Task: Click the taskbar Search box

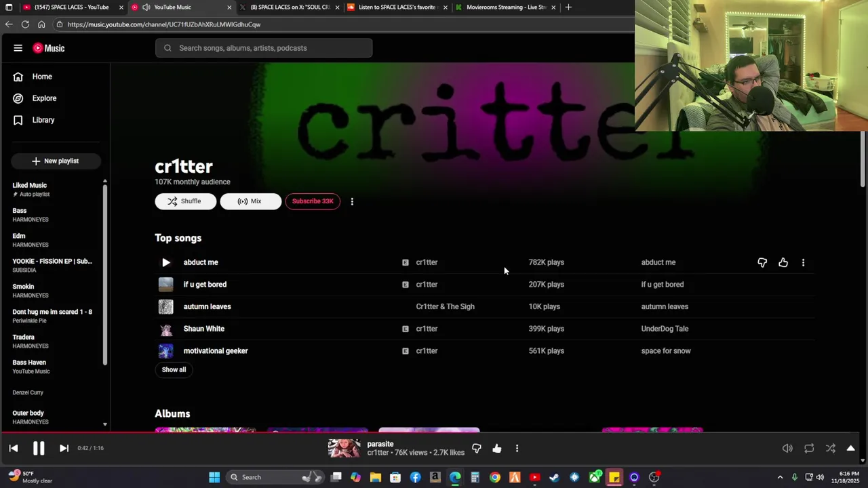Action: click(x=274, y=477)
